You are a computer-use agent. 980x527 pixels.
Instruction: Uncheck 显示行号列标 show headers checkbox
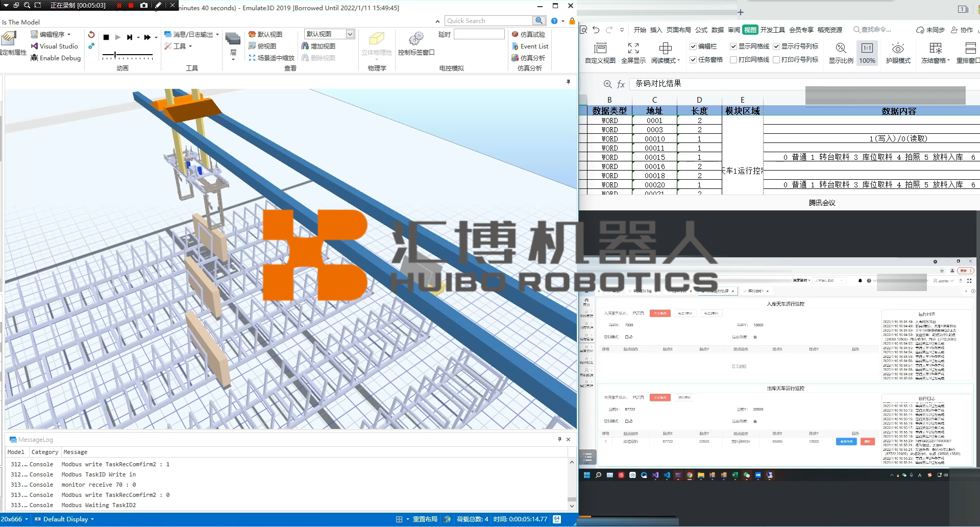pos(776,46)
